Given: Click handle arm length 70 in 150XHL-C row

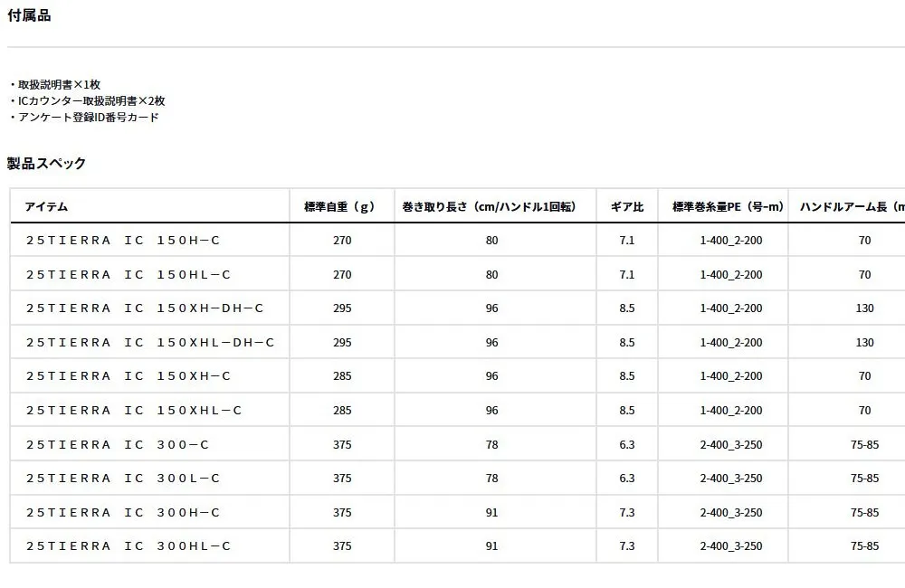Looking at the screenshot, I should click(864, 411).
